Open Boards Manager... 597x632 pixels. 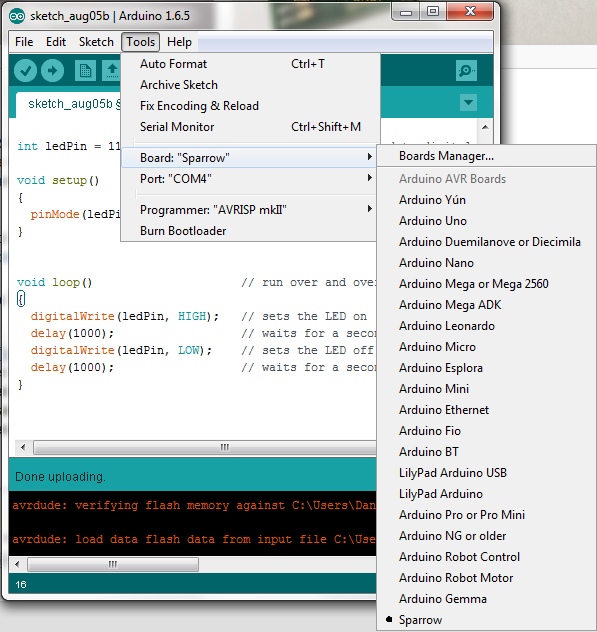click(487, 156)
